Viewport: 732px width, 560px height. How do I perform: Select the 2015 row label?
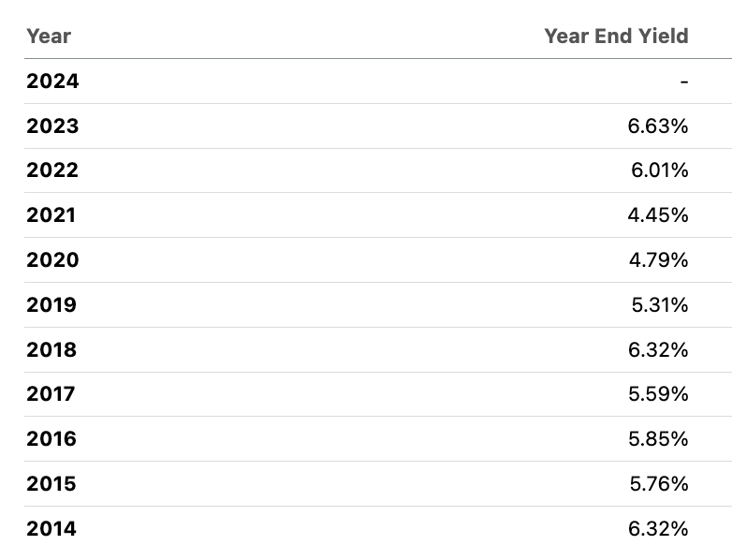(51, 484)
